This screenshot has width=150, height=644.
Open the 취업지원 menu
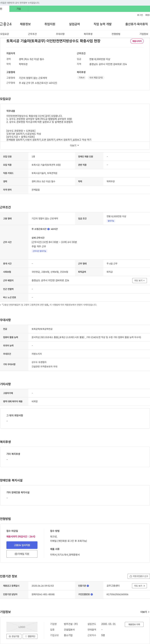[50, 24]
